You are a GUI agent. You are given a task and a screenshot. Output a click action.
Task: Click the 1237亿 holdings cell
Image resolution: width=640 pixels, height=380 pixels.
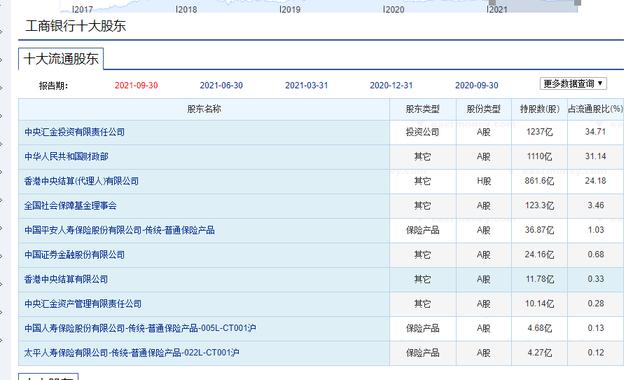540,132
